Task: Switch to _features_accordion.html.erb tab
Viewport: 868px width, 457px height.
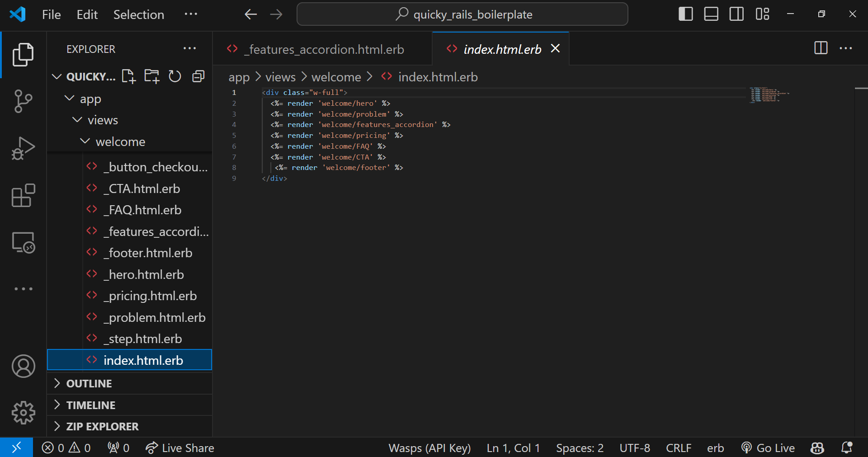Action: pos(322,49)
